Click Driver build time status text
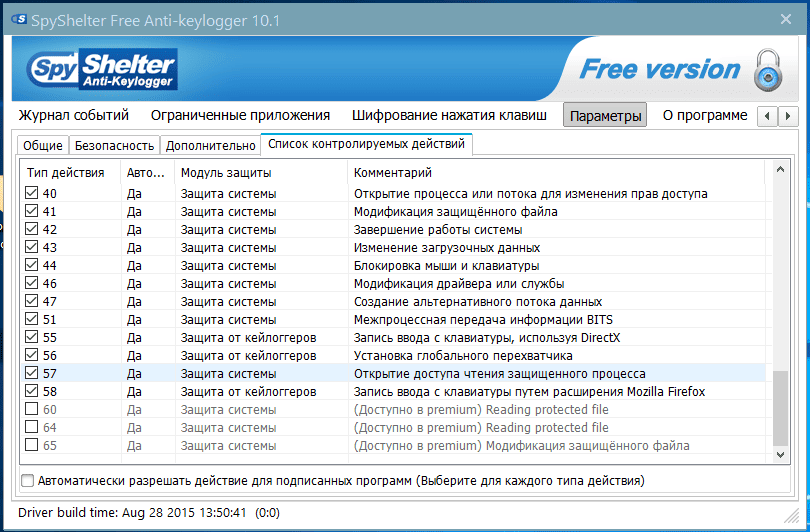The image size is (810, 532). pyautogui.click(x=149, y=513)
